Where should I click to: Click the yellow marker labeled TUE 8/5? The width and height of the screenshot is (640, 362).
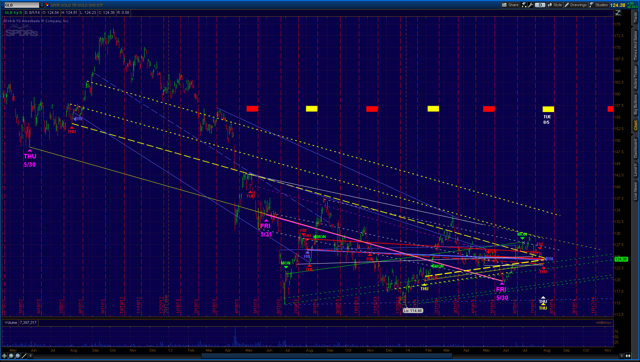click(548, 109)
